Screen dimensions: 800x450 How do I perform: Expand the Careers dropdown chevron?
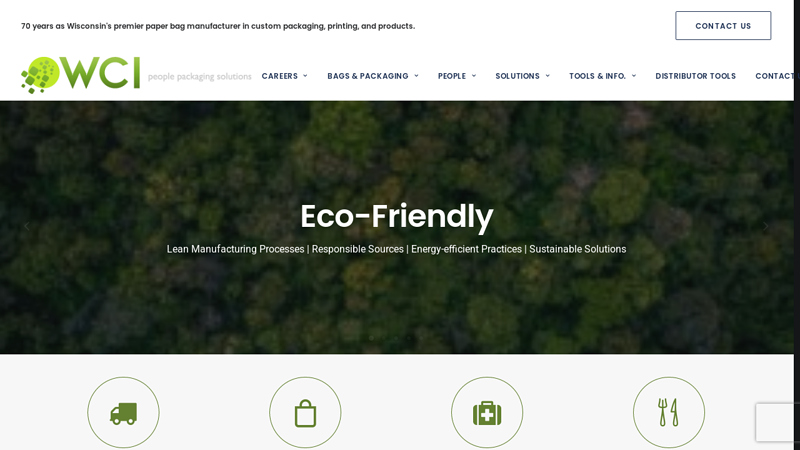click(305, 76)
